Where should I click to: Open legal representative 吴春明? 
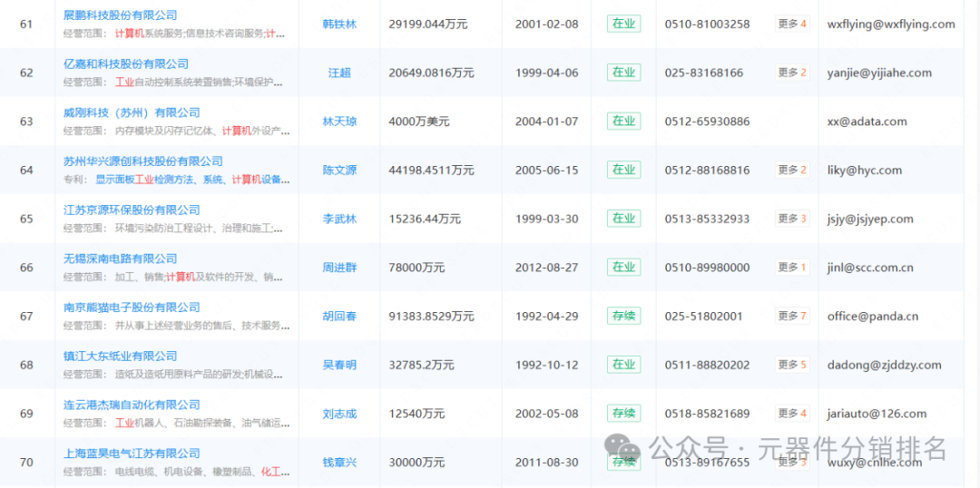click(339, 366)
